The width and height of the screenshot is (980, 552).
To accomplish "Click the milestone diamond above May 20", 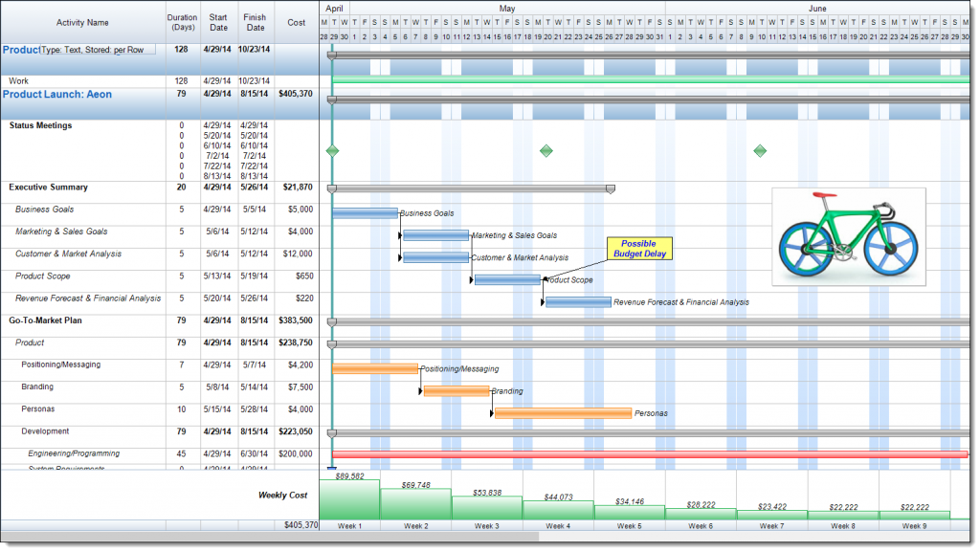I will (x=546, y=149).
